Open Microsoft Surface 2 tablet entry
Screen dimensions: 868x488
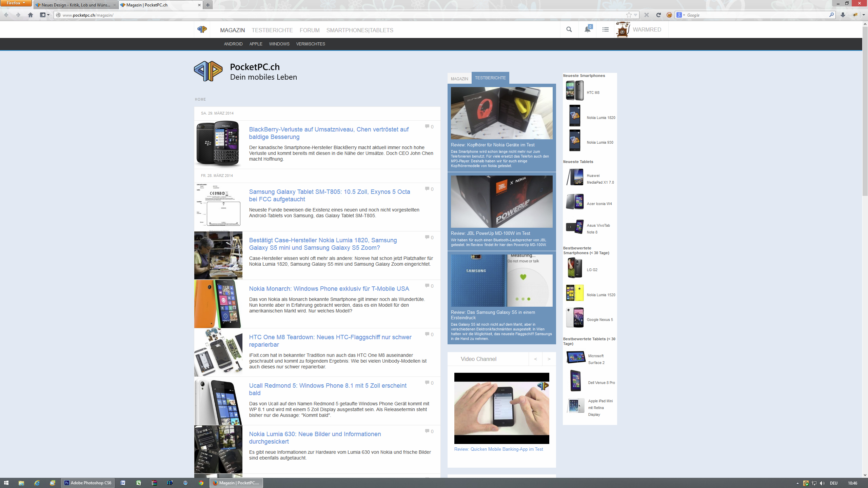pos(596,359)
